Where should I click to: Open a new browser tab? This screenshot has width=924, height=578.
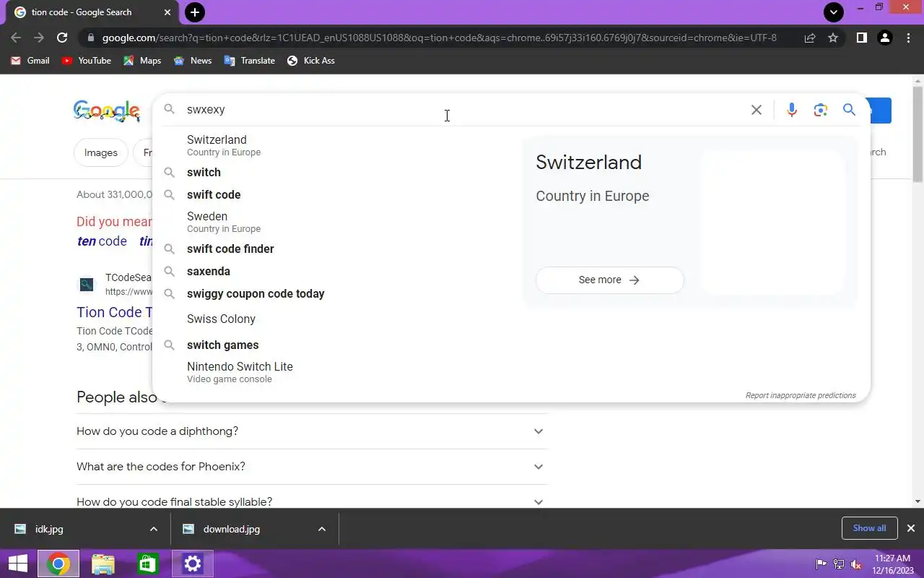pyautogui.click(x=194, y=12)
